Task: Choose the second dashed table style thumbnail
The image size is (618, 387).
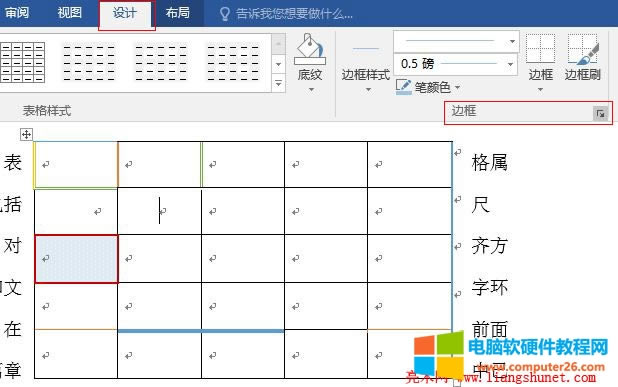Action: pyautogui.click(x=89, y=63)
